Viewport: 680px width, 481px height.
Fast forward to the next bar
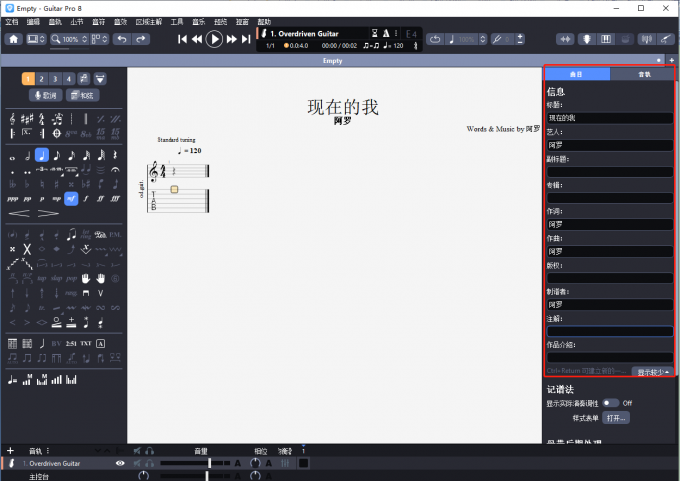[x=232, y=39]
